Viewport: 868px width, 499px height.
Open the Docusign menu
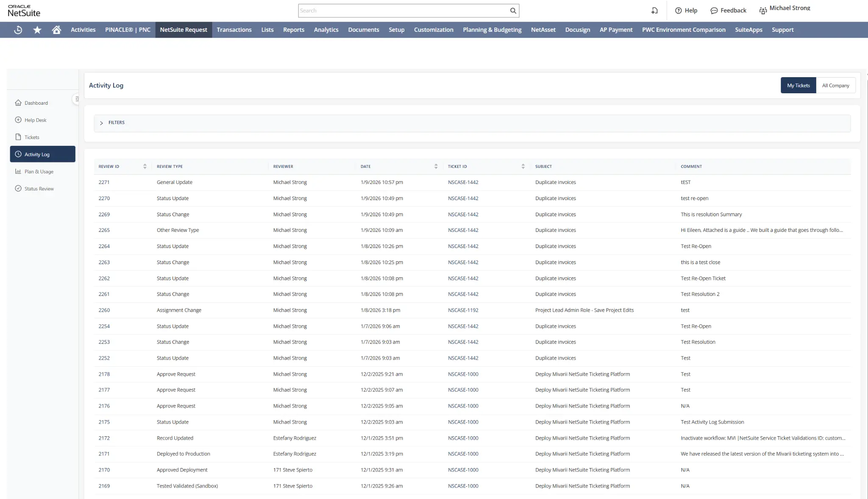click(x=577, y=30)
